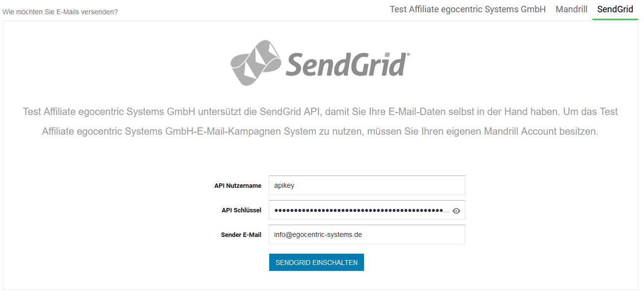The image size is (644, 293).
Task: Click the green underline below SendGrid tab
Action: (x=615, y=19)
